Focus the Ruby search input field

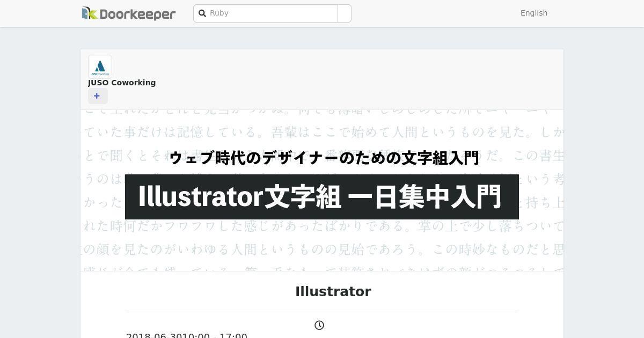coord(266,13)
